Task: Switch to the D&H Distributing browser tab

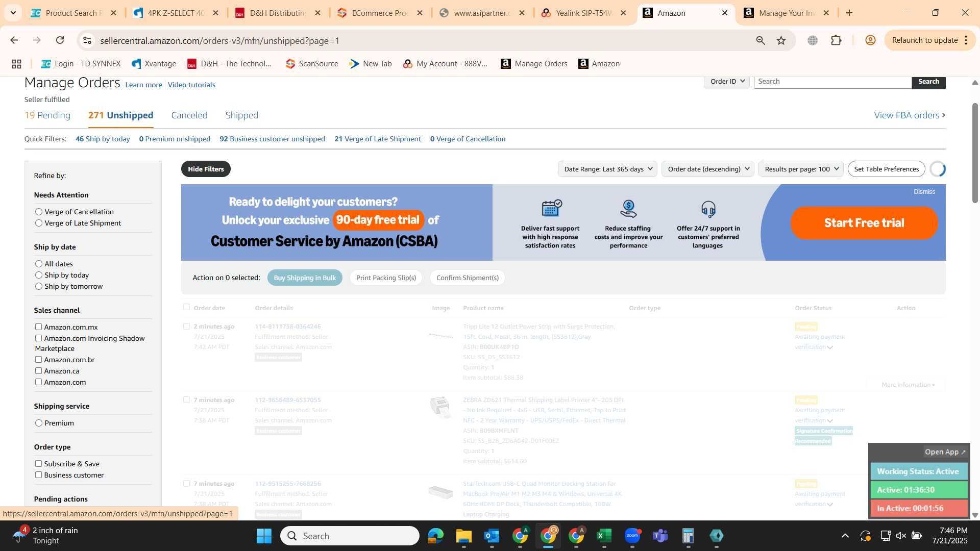Action: click(278, 13)
